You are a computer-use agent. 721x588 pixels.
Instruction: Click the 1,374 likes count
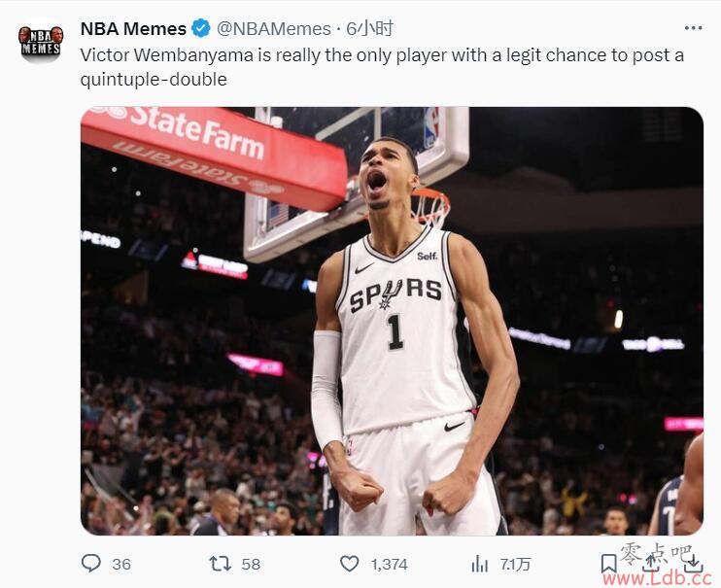pyautogui.click(x=389, y=564)
